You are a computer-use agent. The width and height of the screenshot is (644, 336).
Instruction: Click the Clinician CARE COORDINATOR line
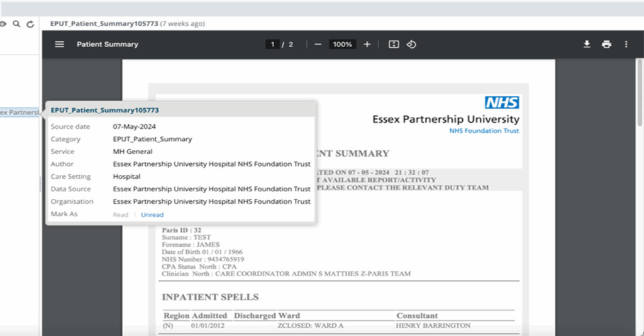pyautogui.click(x=286, y=274)
